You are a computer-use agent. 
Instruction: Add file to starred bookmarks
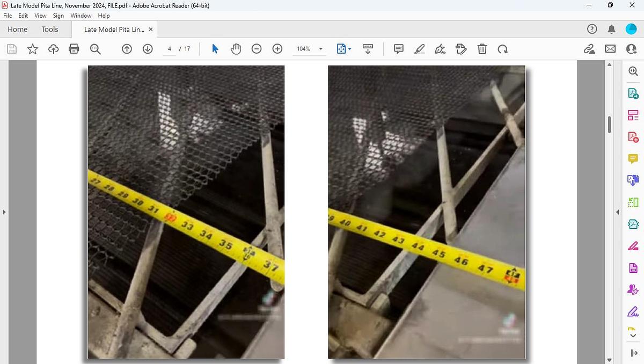pyautogui.click(x=33, y=49)
